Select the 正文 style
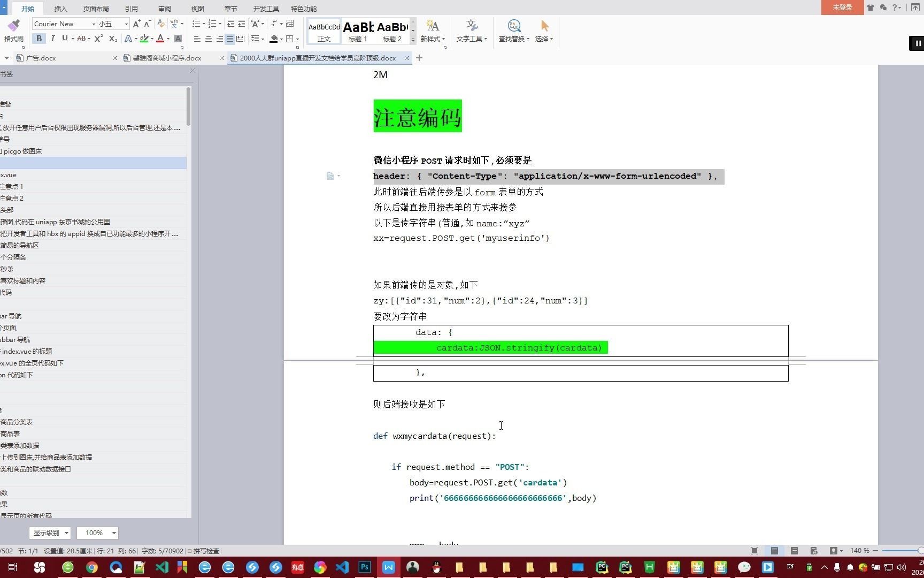924x578 pixels. pyautogui.click(x=324, y=31)
